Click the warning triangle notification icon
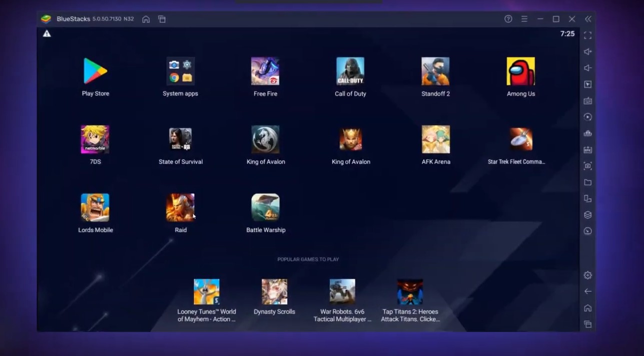Image resolution: width=644 pixels, height=356 pixels. (x=47, y=33)
